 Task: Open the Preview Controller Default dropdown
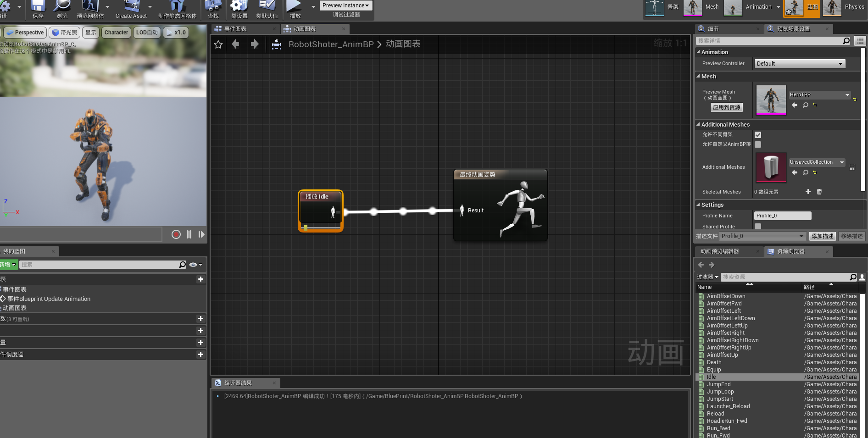tap(799, 63)
